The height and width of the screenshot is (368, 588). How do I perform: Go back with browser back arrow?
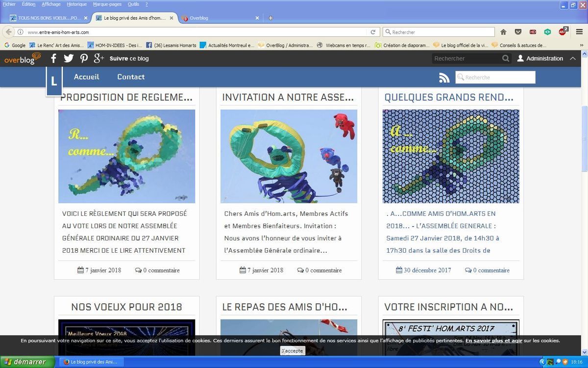(x=8, y=32)
